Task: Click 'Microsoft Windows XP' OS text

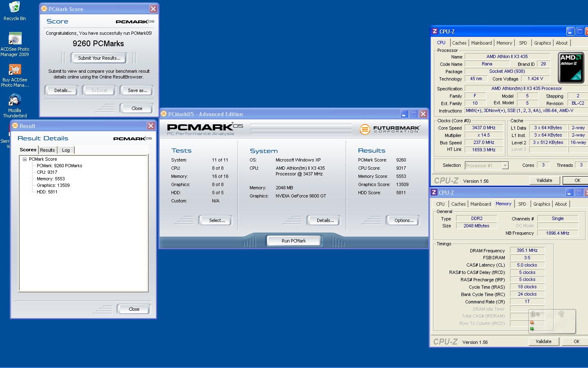Action: [298, 160]
